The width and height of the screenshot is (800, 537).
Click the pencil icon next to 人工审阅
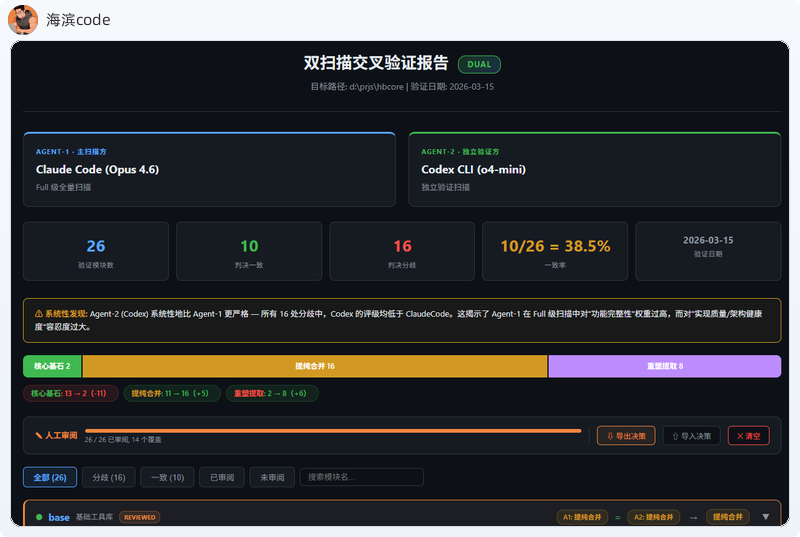click(x=39, y=436)
